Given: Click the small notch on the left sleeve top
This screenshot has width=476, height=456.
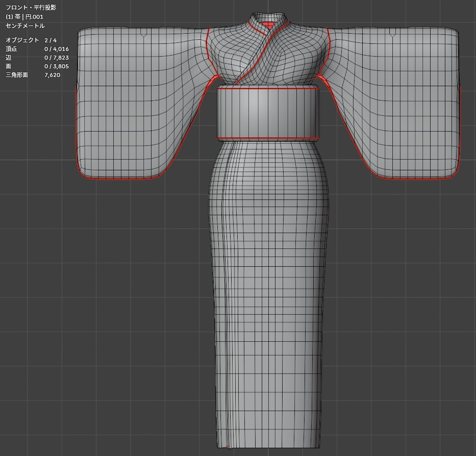Looking at the screenshot, I should point(143,36).
